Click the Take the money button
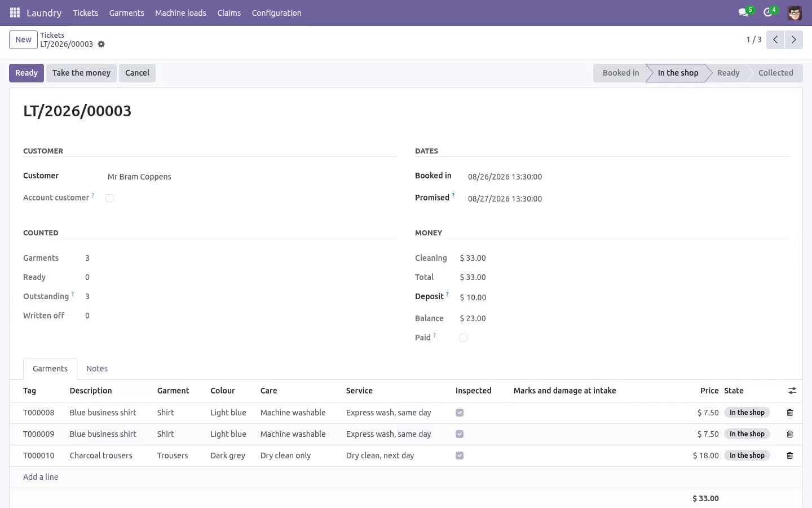812x508 pixels. pos(81,73)
